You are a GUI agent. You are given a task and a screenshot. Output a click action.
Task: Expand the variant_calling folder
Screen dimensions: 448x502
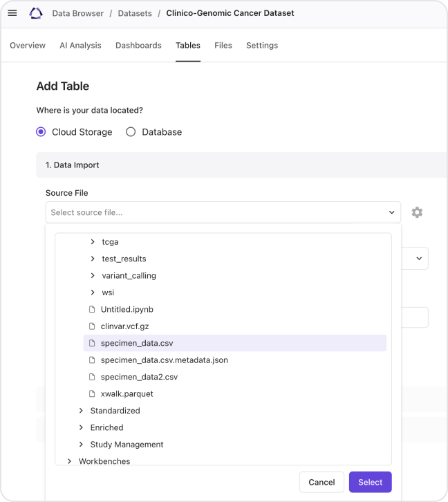[93, 276]
